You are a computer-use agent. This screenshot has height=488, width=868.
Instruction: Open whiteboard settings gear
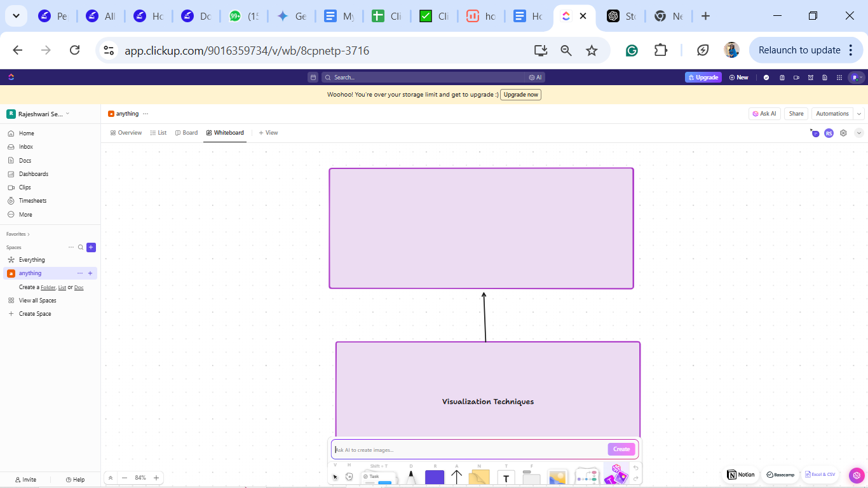pos(843,133)
